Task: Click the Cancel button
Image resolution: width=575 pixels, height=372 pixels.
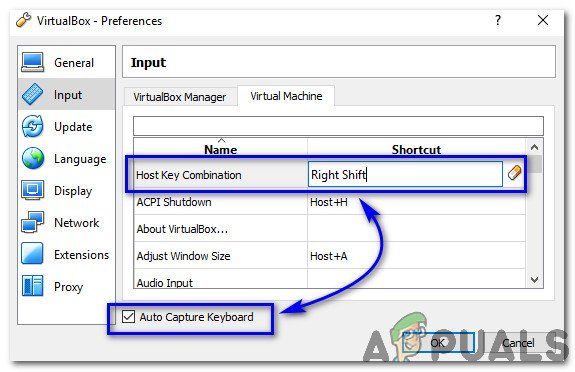Action: (518, 343)
